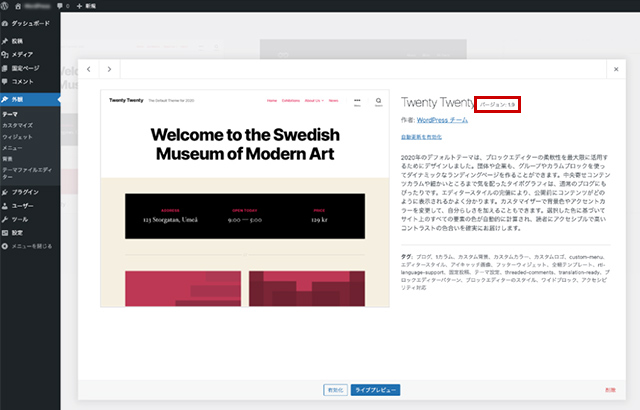Image resolution: width=640 pixels, height=410 pixels.
Task: Close the theme details dialog
Action: 616,69
